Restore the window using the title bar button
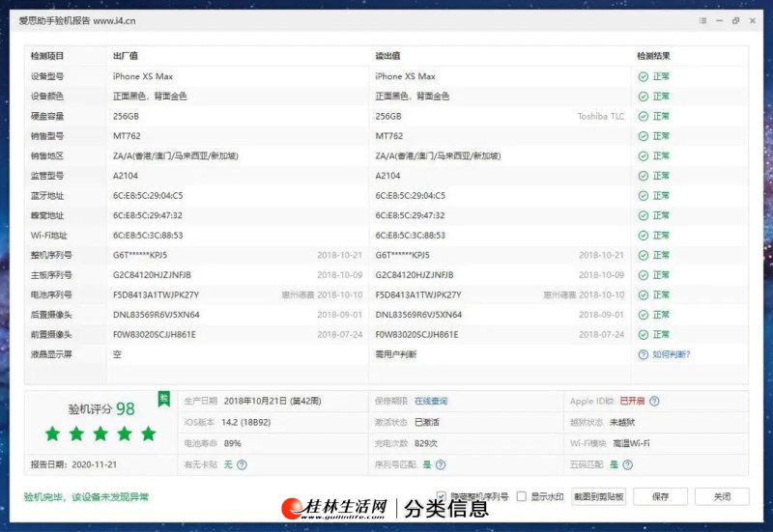This screenshot has height=532, width=773. pyautogui.click(x=735, y=20)
